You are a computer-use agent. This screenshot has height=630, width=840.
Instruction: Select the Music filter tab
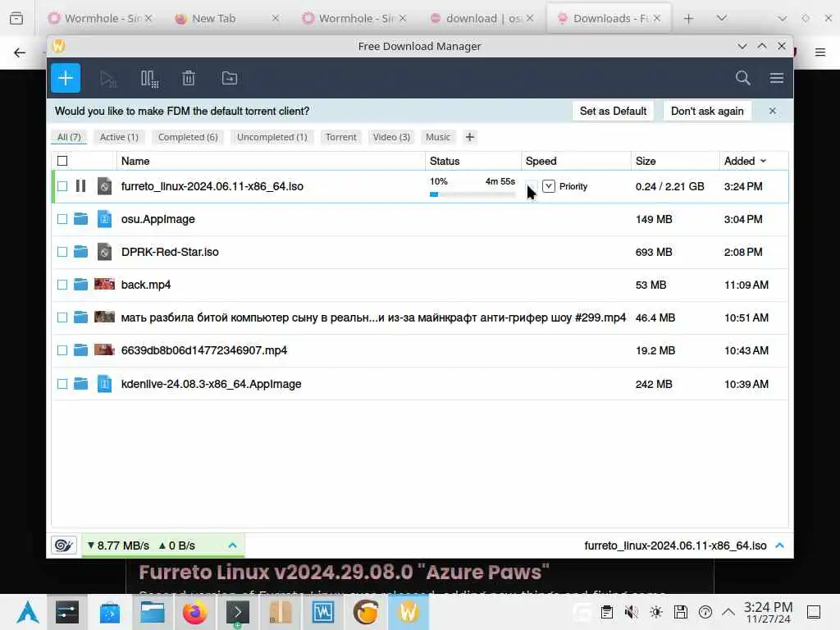tap(438, 137)
